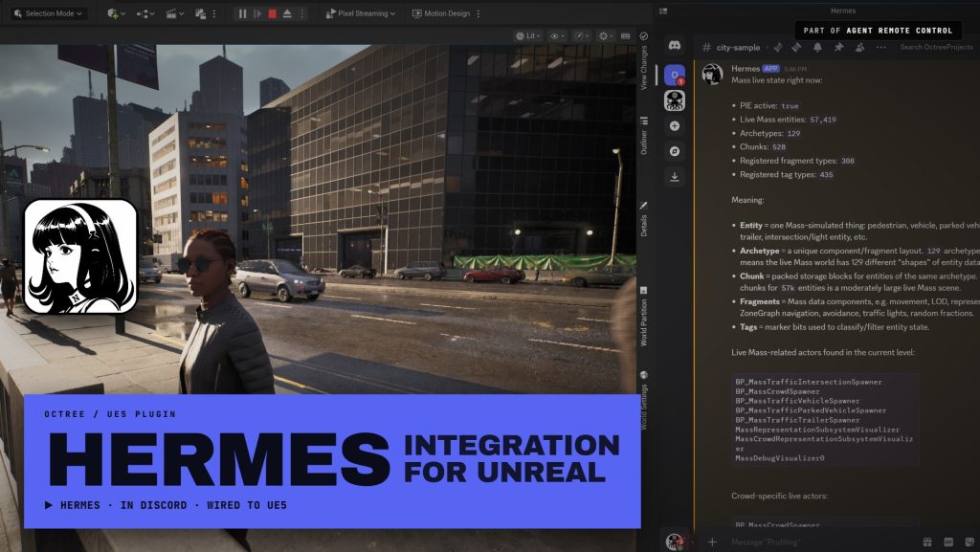Open the sticker picker icon
The height and width of the screenshot is (552, 980).
click(x=969, y=542)
